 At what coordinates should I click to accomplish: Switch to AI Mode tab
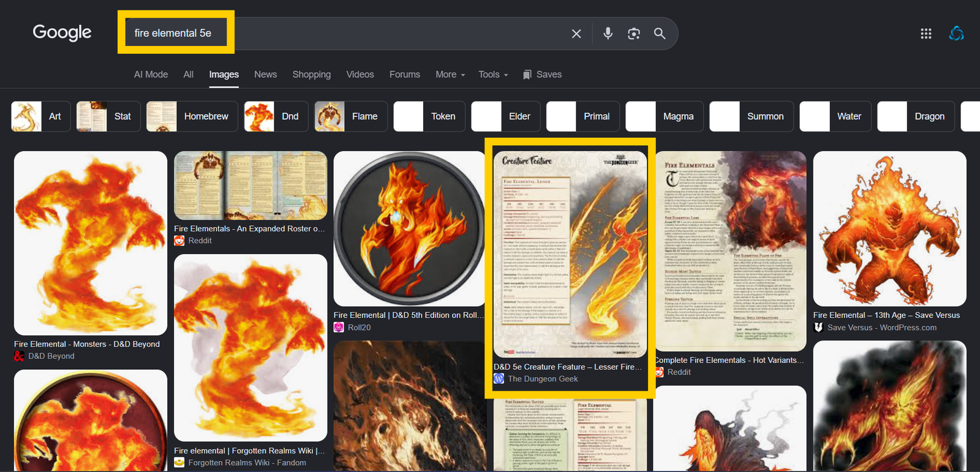pos(151,74)
